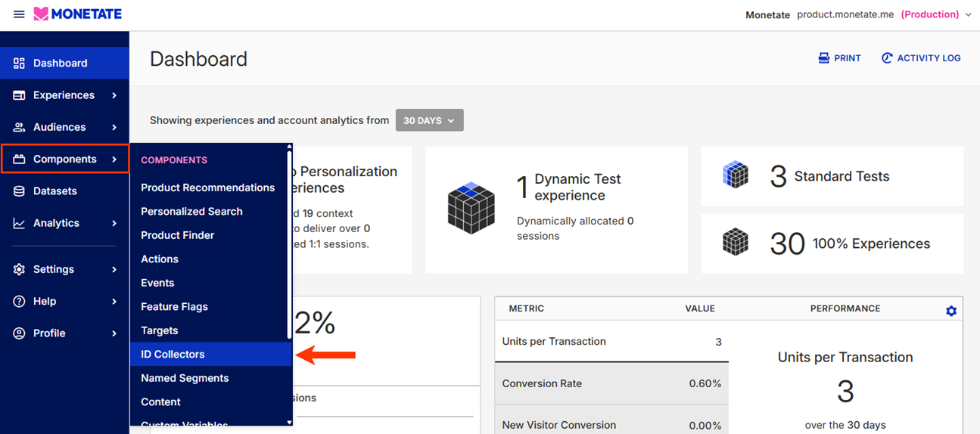Click the Dynamic Test cube icon
Viewport: 980px width, 434px height.
point(471,207)
